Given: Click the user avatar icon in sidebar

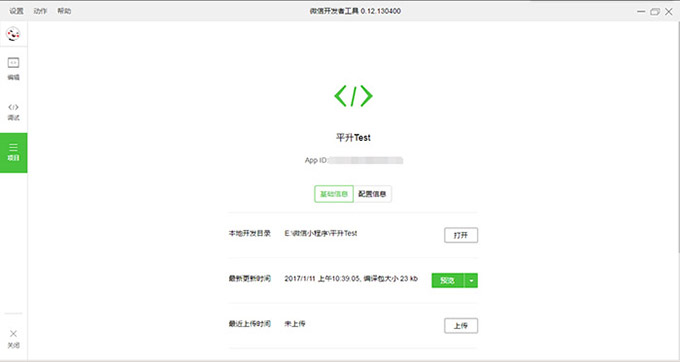Looking at the screenshot, I should [13, 34].
